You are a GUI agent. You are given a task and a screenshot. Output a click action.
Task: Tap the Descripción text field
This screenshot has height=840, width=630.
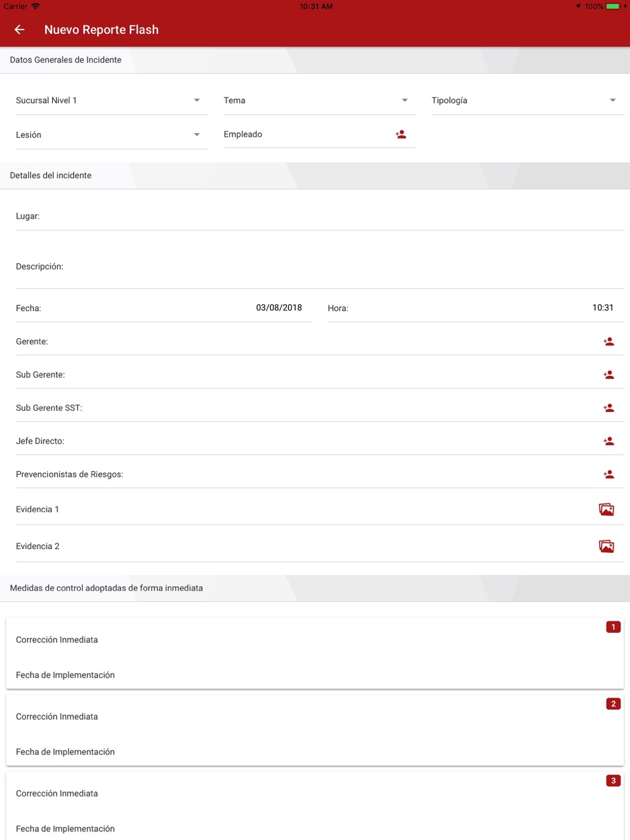tap(319, 266)
